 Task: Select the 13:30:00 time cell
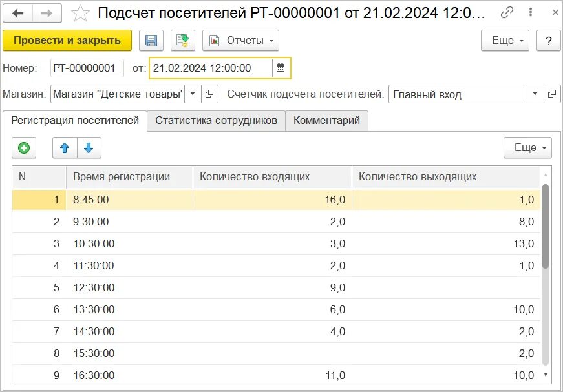130,309
